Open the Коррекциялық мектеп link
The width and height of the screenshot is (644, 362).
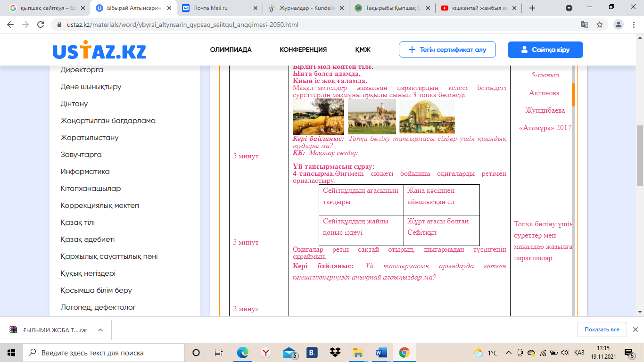(x=100, y=206)
